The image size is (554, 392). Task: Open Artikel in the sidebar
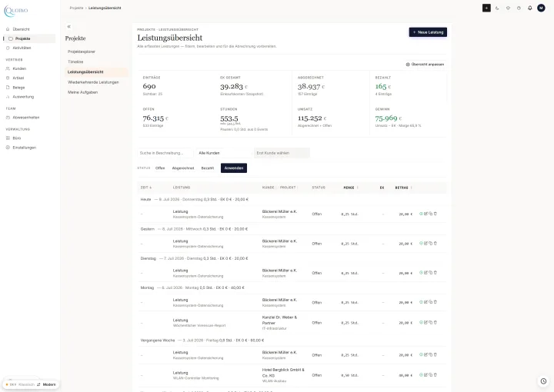[x=18, y=78]
